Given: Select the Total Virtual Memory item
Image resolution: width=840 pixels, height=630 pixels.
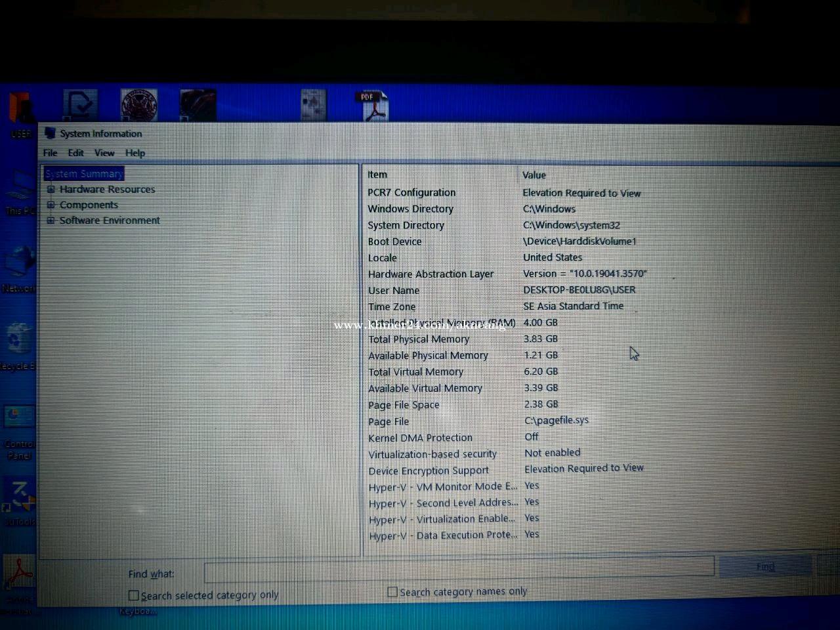Looking at the screenshot, I should tap(416, 372).
